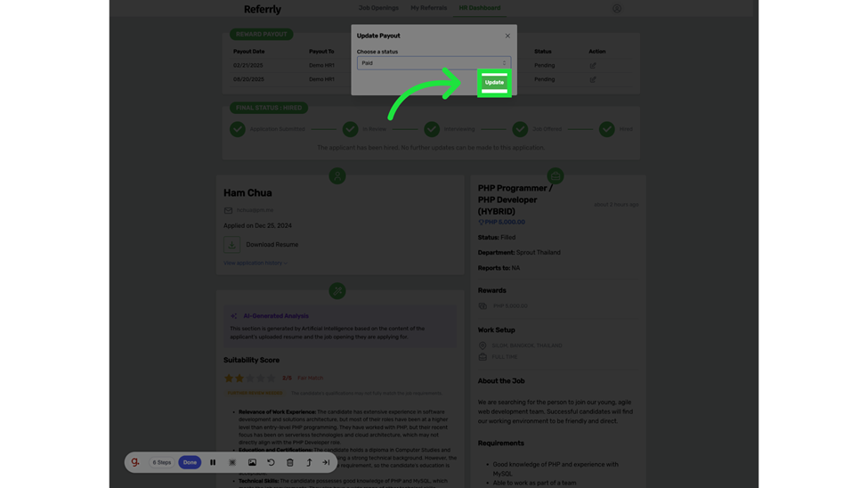Click the 6 Steps counter pill
868x488 pixels.
coord(162,462)
